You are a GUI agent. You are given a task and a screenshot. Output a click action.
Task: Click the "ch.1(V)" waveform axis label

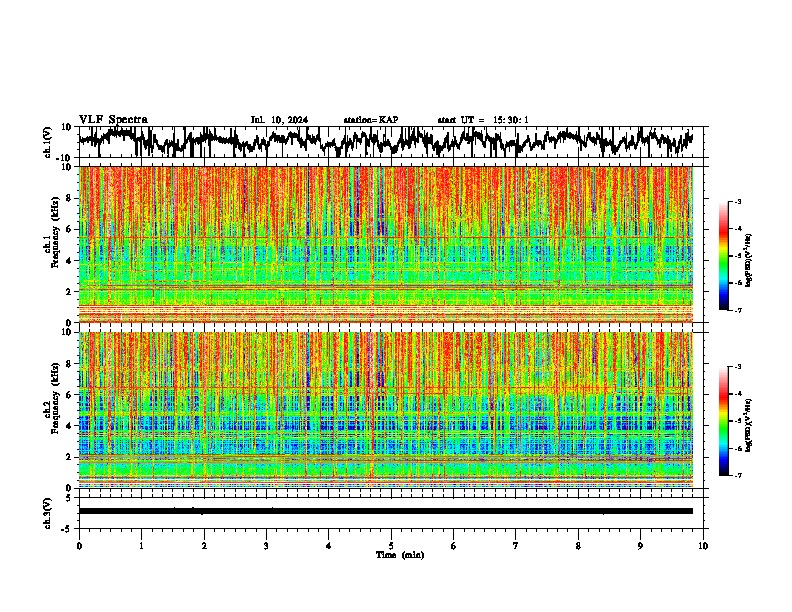click(48, 142)
